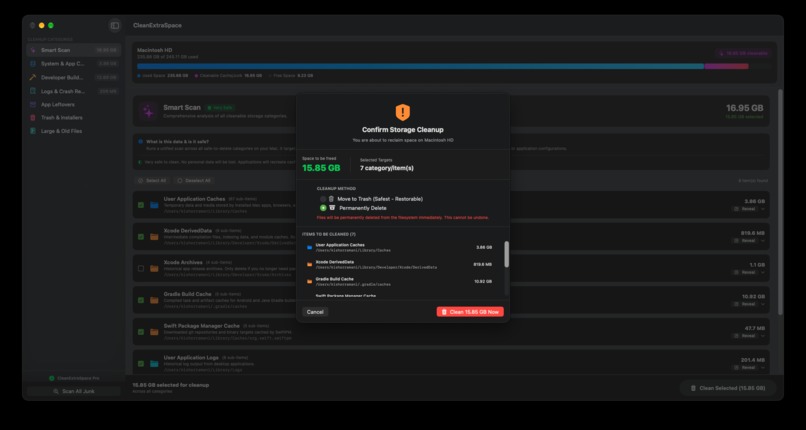Click folder icon of Xcode DerivedData row
The width and height of the screenshot is (806, 430).
[x=154, y=237]
